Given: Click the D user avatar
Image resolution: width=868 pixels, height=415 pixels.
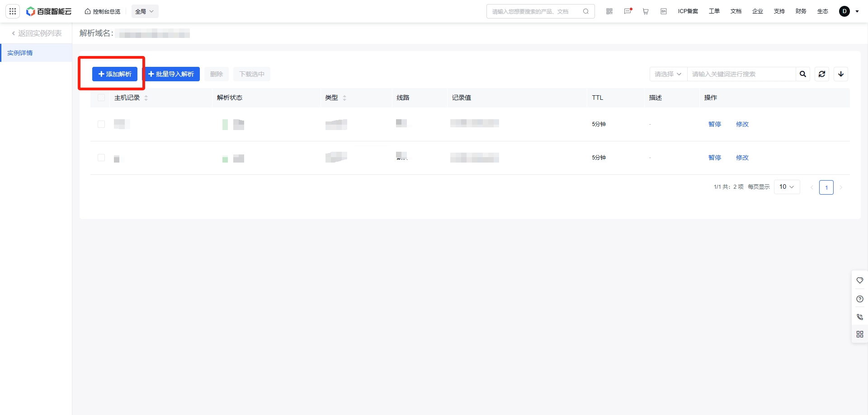Looking at the screenshot, I should (x=844, y=11).
